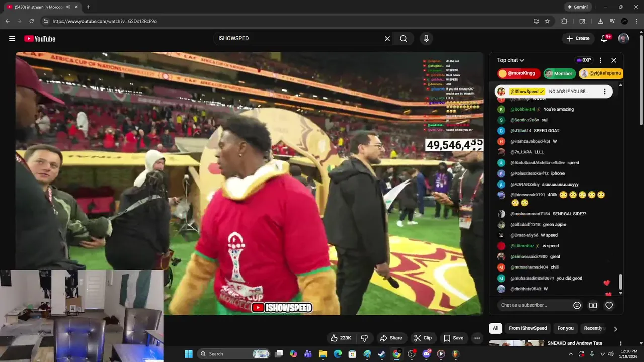Select the For you filter chip
Screen dimensions: 644x362
pos(566,328)
